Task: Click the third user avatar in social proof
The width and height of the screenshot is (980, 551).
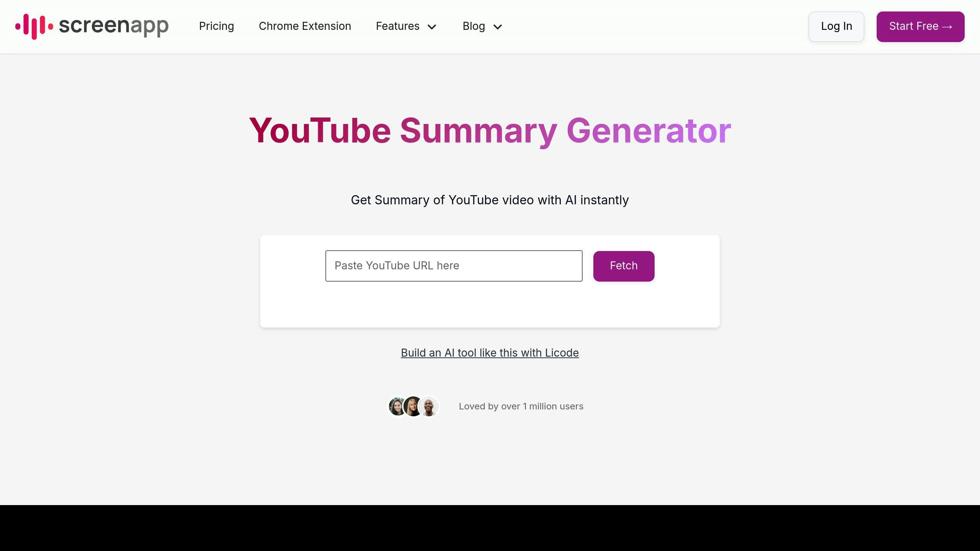Action: click(x=429, y=406)
